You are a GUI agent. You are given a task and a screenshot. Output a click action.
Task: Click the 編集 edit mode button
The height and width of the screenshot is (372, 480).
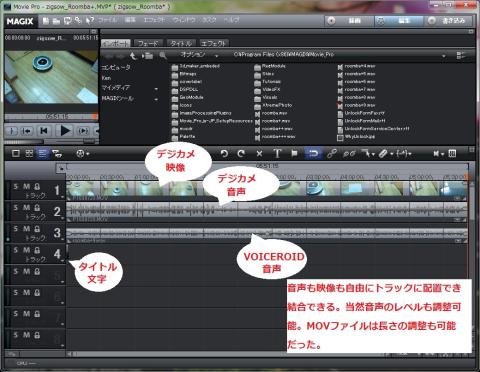tap(398, 21)
